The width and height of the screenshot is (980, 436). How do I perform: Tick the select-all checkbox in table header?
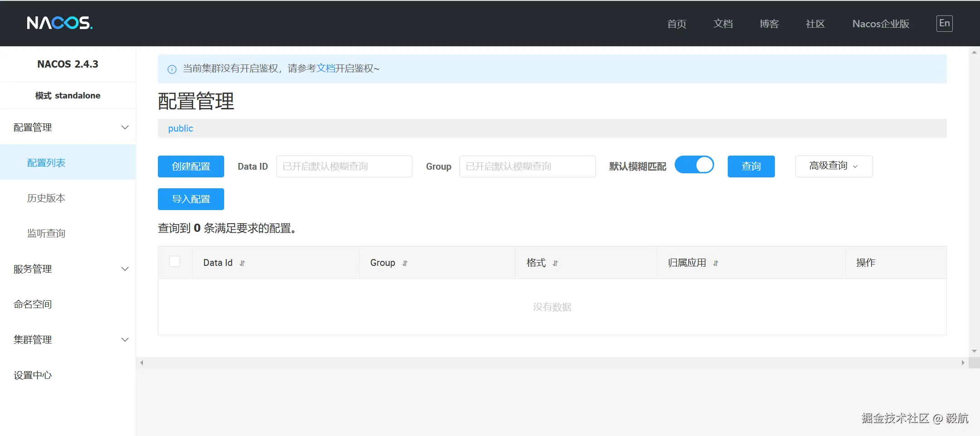(175, 261)
